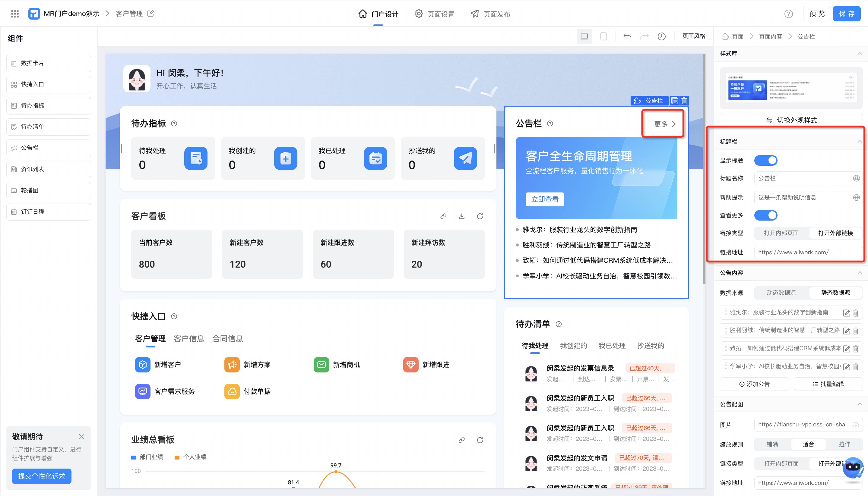
Task: Collapse the 样式库 panel
Action: (x=860, y=53)
